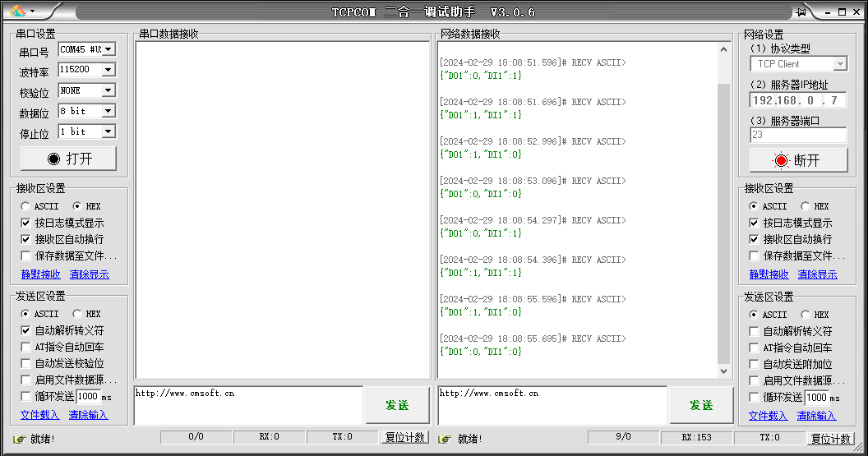Open the application logo menu in title bar
868x456 pixels.
22,11
